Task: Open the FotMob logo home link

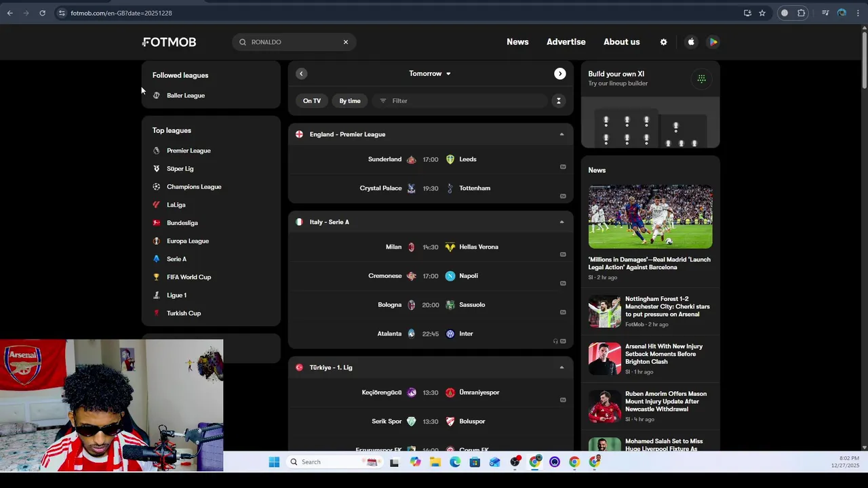Action: point(170,42)
